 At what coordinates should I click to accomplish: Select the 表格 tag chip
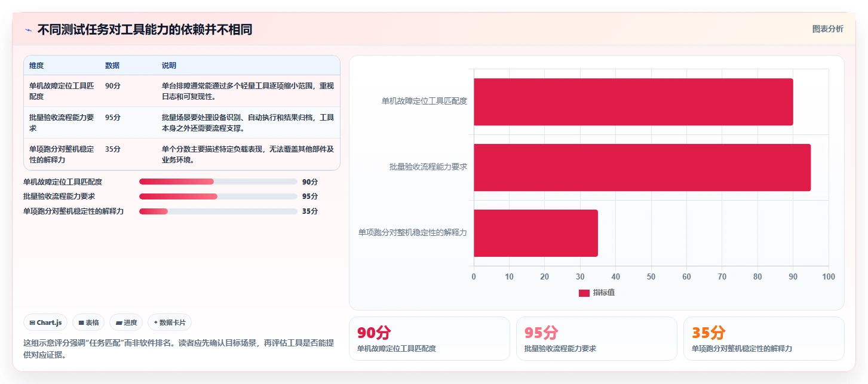point(88,322)
